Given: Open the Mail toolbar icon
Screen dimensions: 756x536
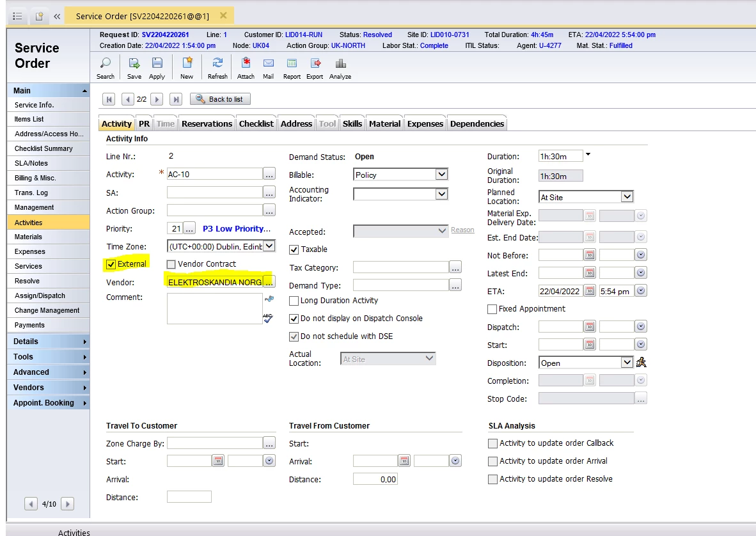Looking at the screenshot, I should (268, 64).
